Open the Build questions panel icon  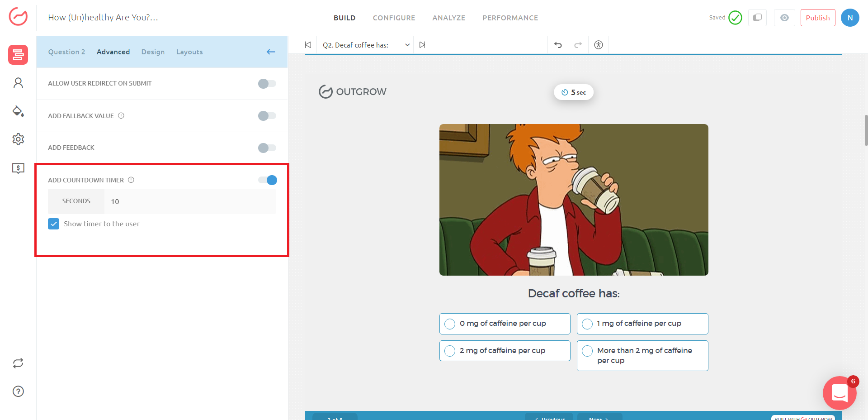(18, 55)
